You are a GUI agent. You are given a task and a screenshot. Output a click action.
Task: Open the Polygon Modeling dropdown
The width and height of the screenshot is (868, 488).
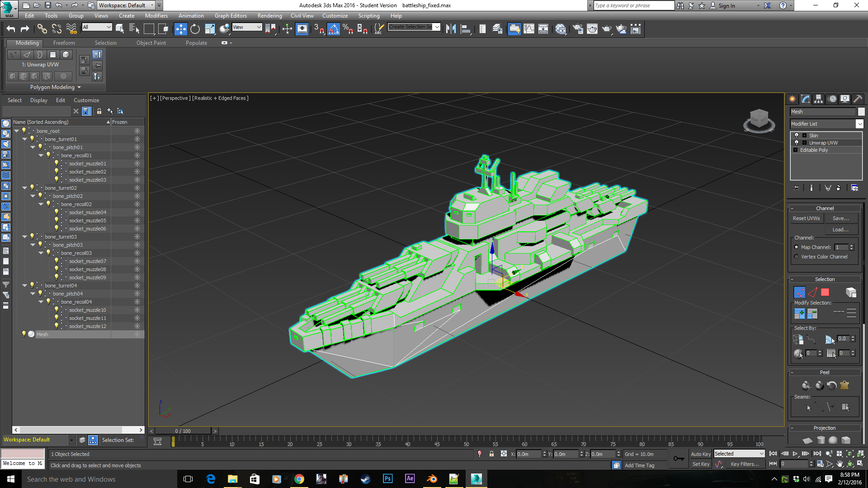pyautogui.click(x=55, y=87)
